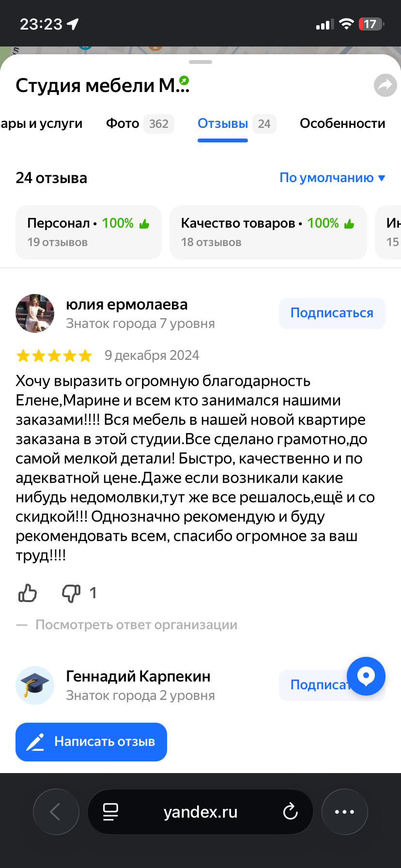Tap the share arrow icon
Viewport: 401px width, 868px height.
pos(385,86)
